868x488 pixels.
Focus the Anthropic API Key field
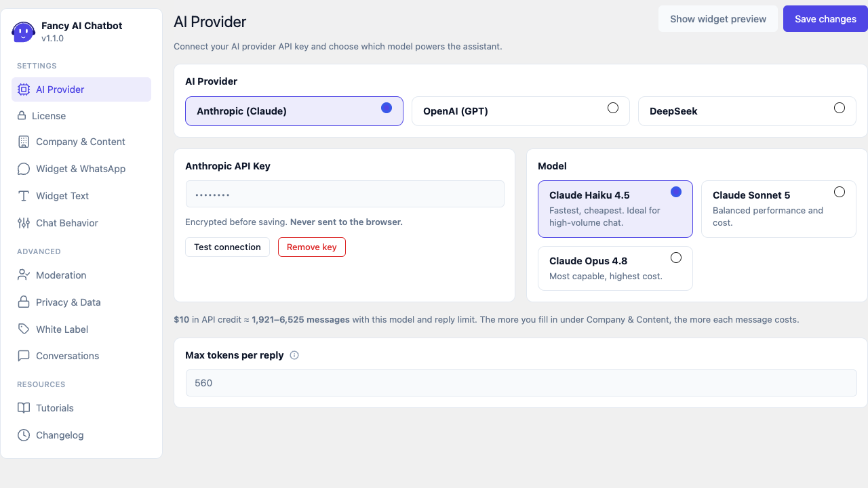[x=344, y=194]
